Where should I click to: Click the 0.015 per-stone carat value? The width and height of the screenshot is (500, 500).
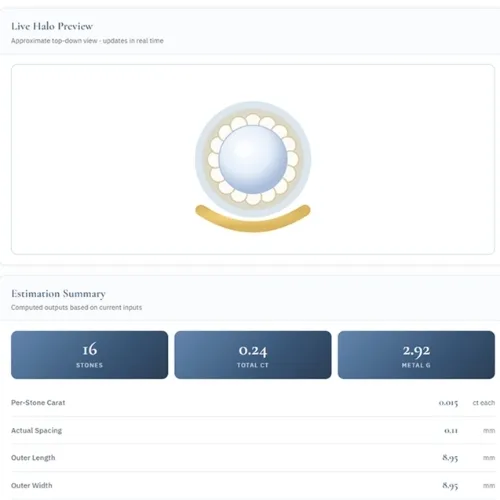(448, 403)
